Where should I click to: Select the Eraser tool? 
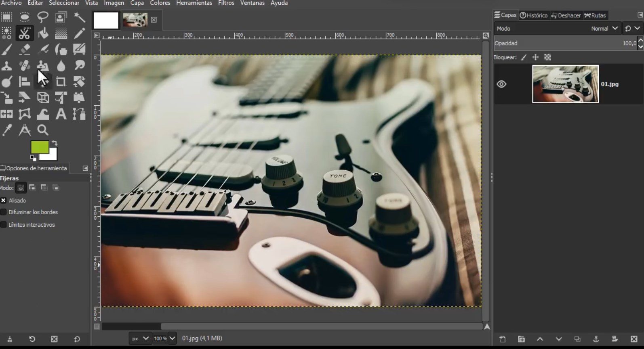25,49
